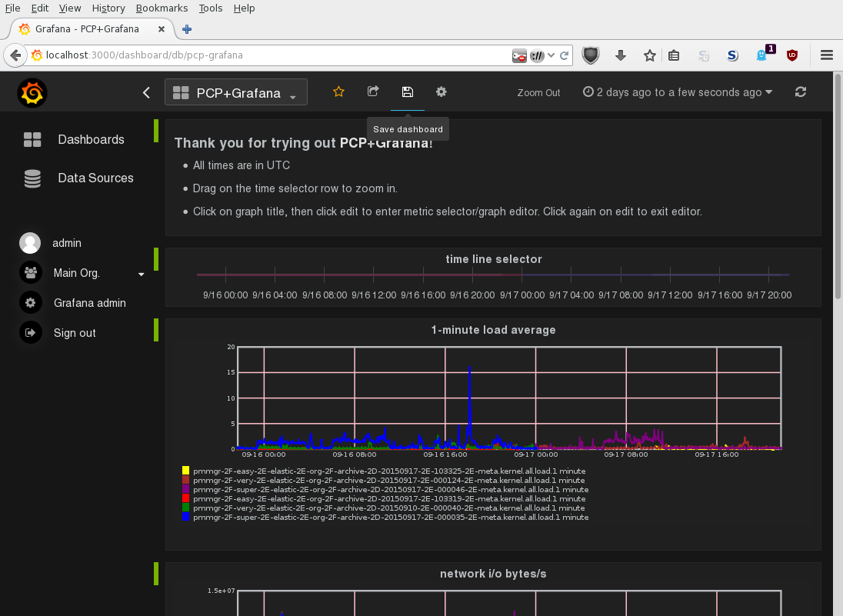843x616 pixels.
Task: Click Zoom Out time range button
Action: pos(538,92)
